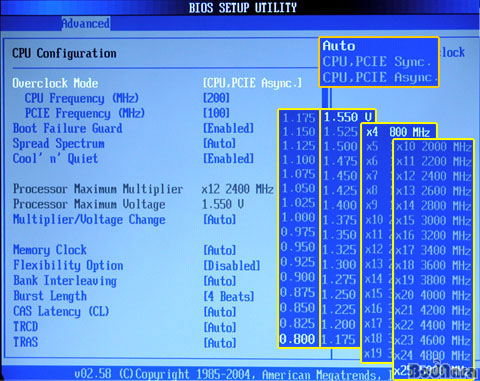Select the CPU Frequency value field
This screenshot has height=381, width=480.
point(216,98)
